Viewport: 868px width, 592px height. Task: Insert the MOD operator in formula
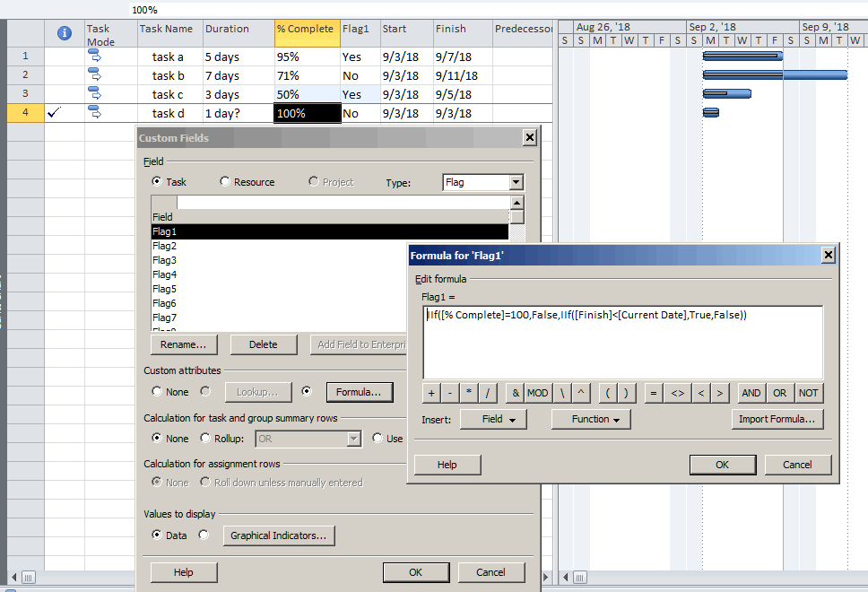click(x=537, y=393)
